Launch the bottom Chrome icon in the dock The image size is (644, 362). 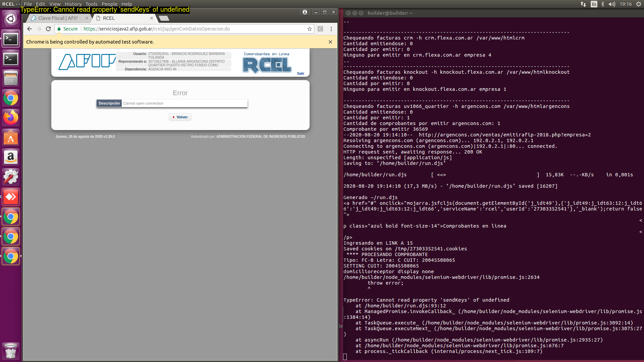click(11, 256)
